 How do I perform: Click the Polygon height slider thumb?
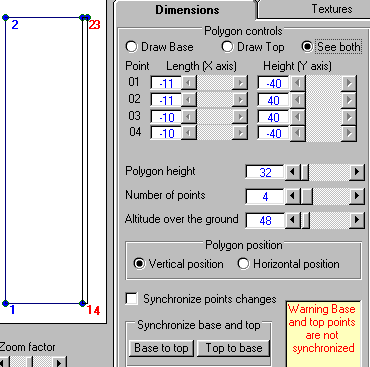point(304,172)
